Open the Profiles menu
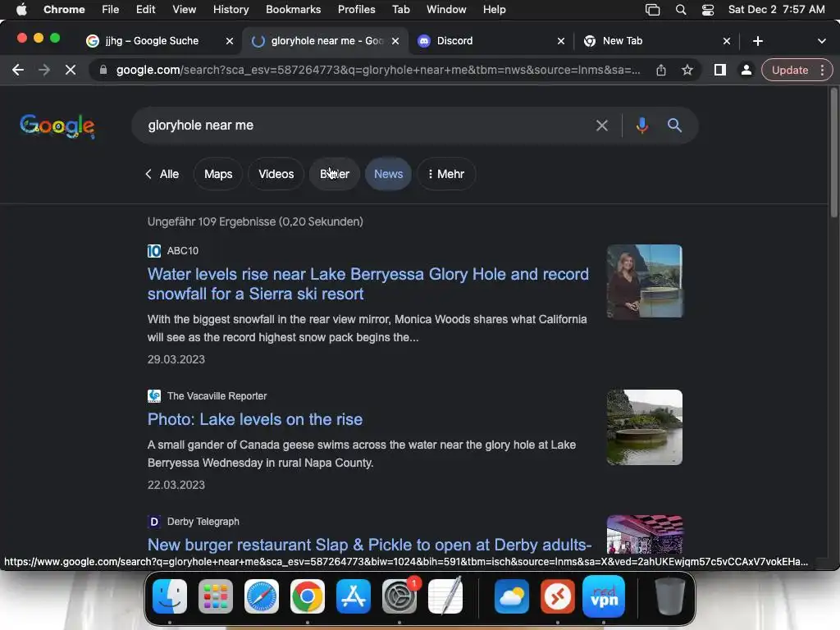This screenshot has height=630, width=840. coord(356,10)
